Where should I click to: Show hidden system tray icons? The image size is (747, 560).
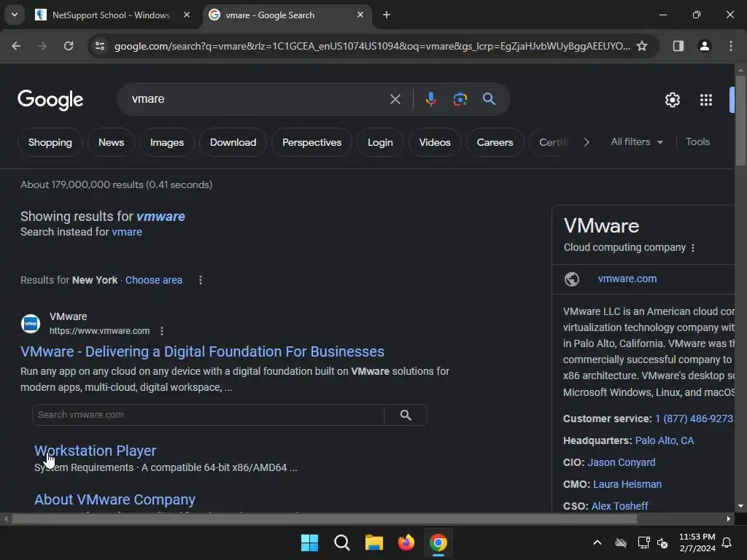(597, 542)
